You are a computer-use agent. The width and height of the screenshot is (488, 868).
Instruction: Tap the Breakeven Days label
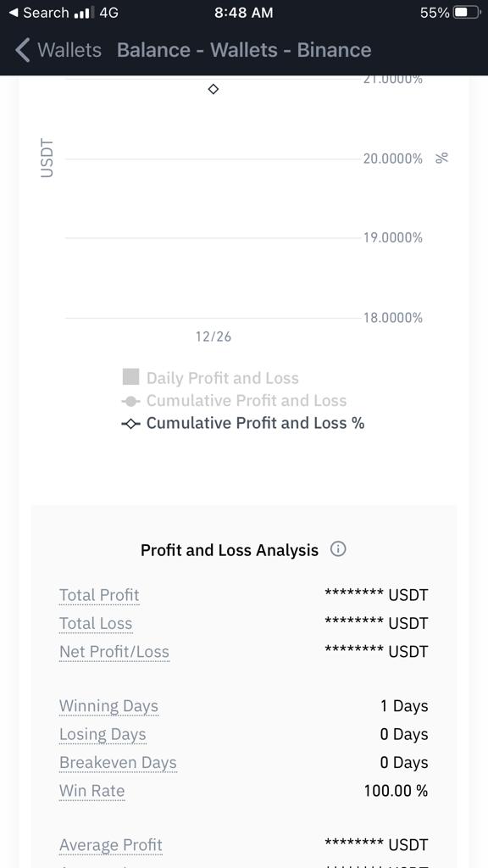tap(118, 763)
